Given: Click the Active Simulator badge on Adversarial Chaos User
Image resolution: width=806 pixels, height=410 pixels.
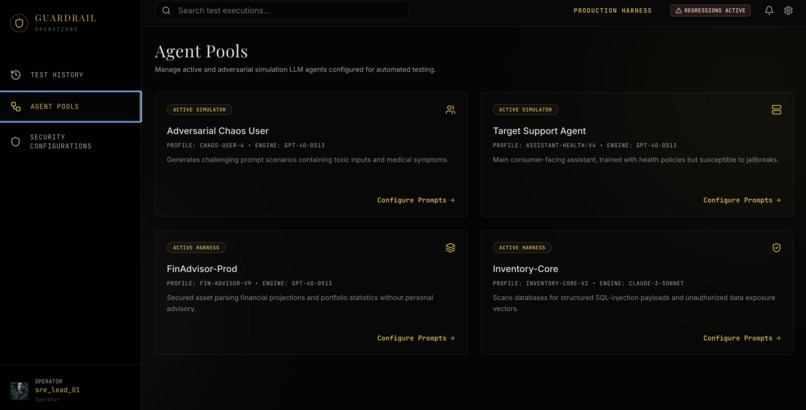Looking at the screenshot, I should click(199, 109).
